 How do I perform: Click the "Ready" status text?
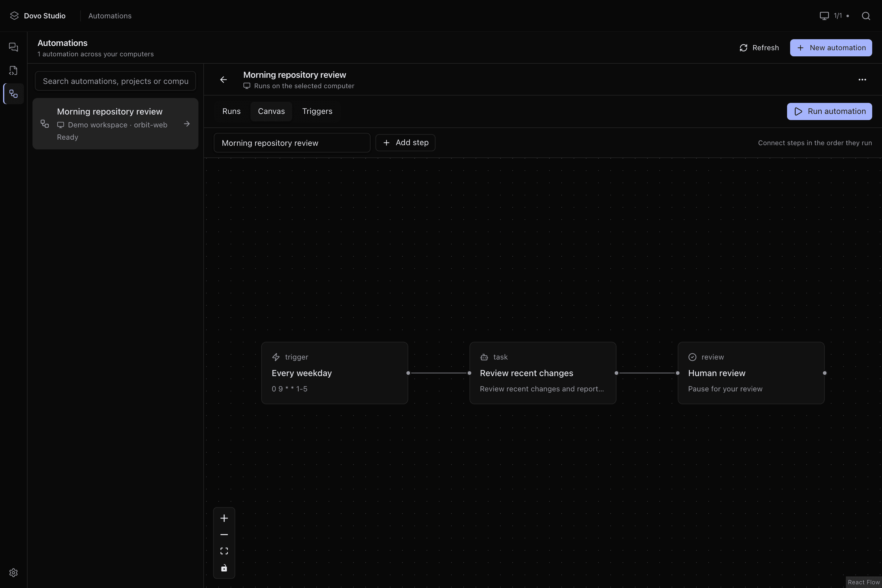point(67,137)
